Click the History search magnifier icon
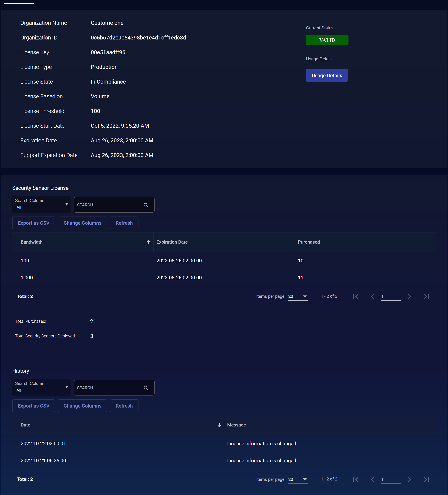448x495 pixels. (146, 388)
